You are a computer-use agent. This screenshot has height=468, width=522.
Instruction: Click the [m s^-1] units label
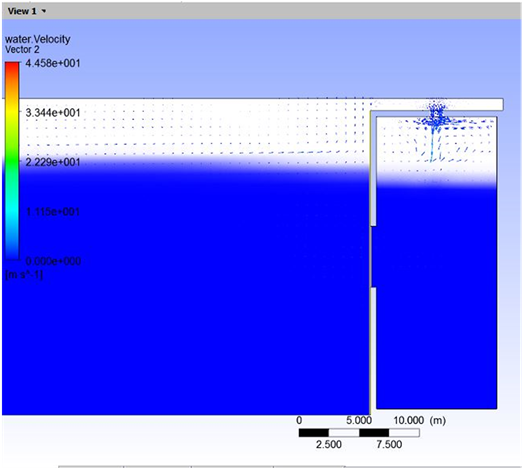pyautogui.click(x=24, y=275)
